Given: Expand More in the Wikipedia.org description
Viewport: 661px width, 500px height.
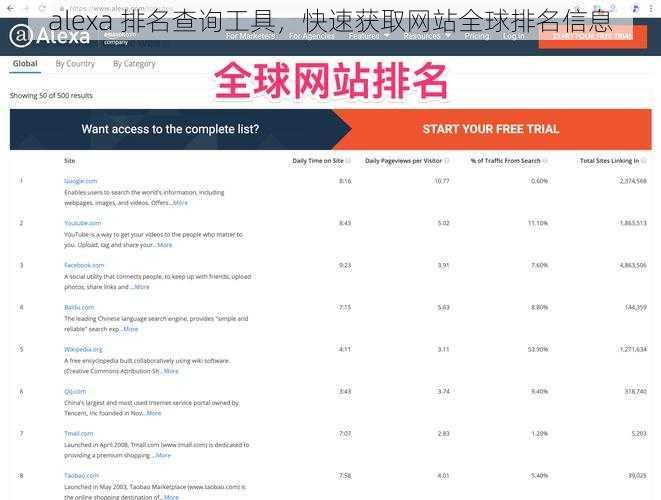Looking at the screenshot, I should (x=171, y=371).
